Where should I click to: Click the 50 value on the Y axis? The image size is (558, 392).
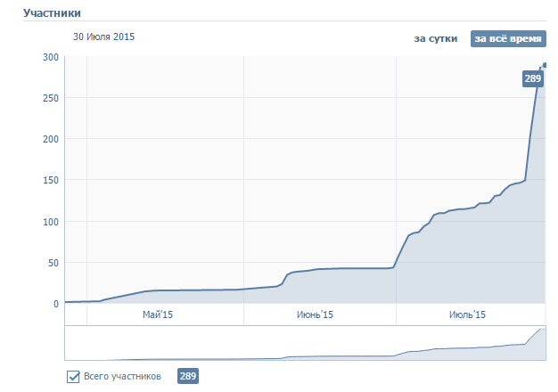53,263
